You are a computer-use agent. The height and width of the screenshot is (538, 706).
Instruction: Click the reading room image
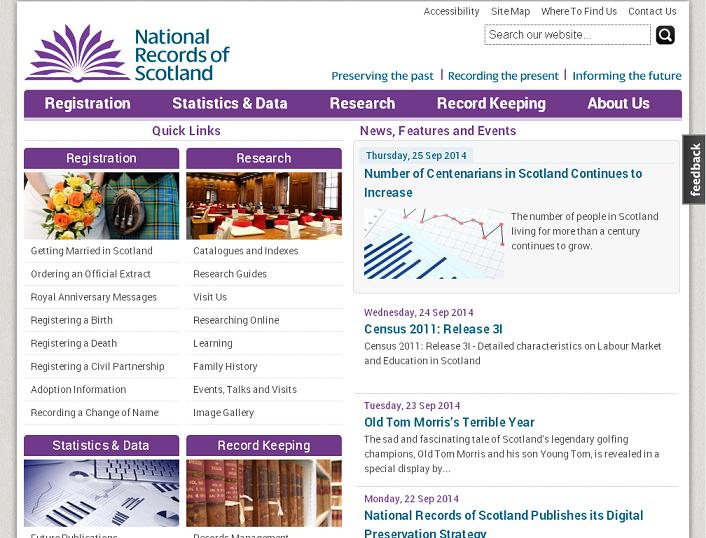264,206
